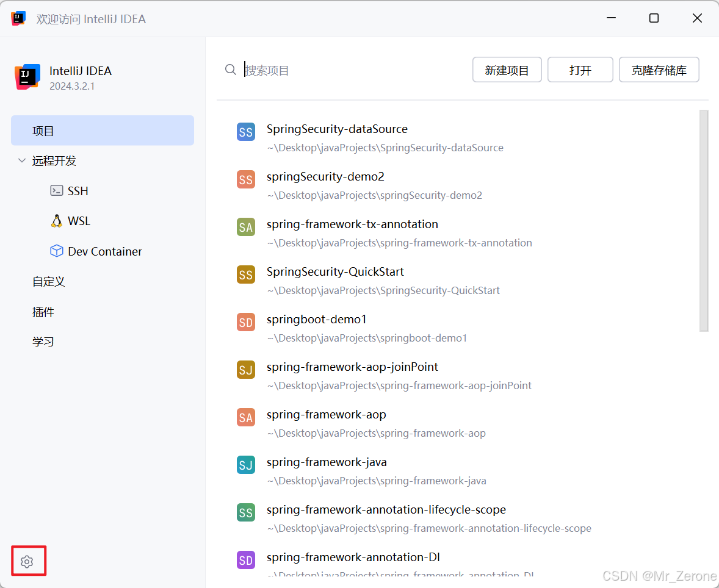Open project spring-framework-annotation-DI
This screenshot has width=719, height=588.
click(x=353, y=558)
